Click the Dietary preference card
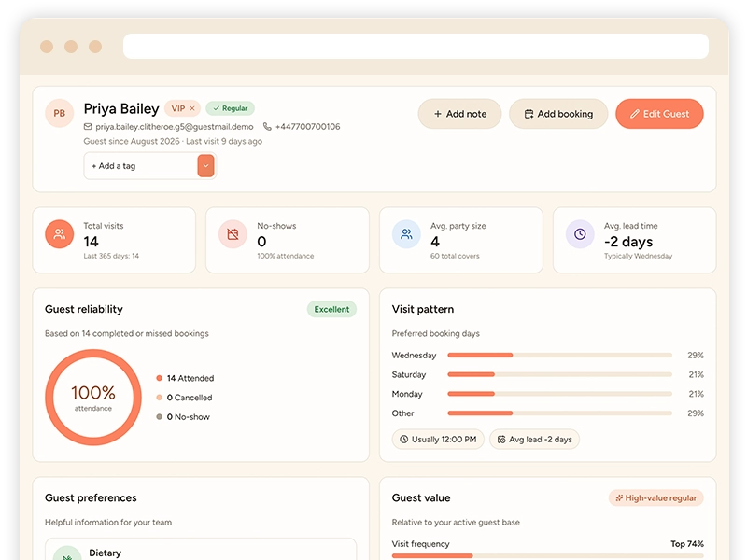 coord(201,550)
